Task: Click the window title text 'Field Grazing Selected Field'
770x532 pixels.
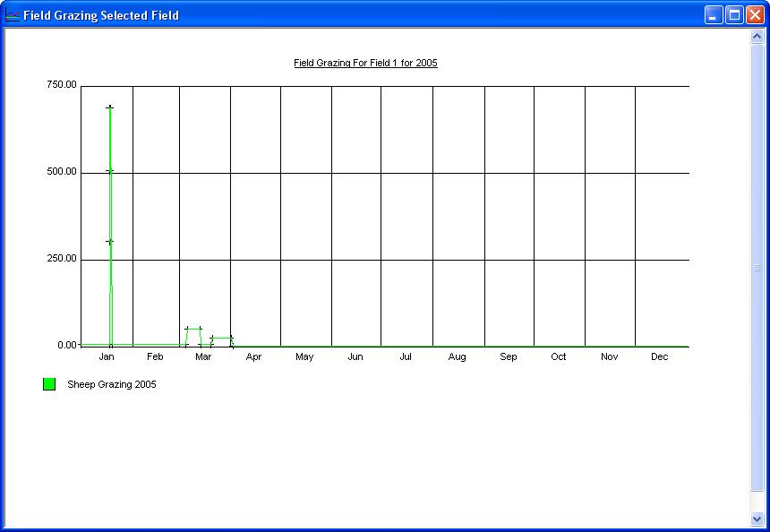Action: point(101,15)
